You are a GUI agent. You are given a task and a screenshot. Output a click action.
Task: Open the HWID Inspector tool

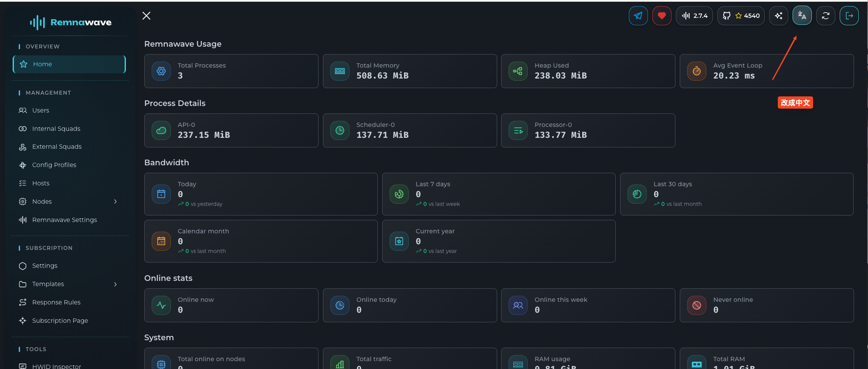[69, 366]
